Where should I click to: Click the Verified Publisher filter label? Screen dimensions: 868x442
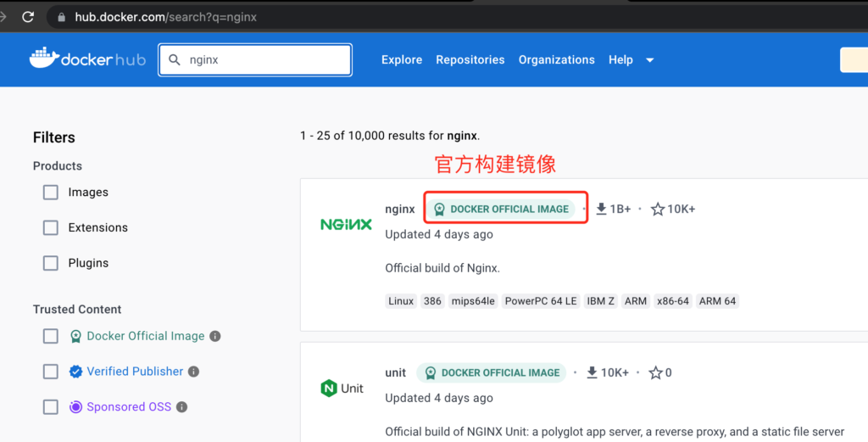135,372
